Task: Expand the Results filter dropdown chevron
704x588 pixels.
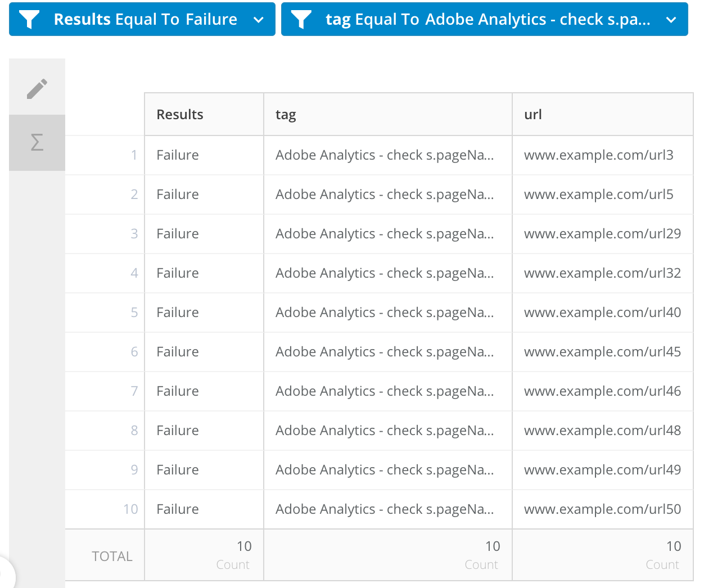Action: [x=259, y=20]
